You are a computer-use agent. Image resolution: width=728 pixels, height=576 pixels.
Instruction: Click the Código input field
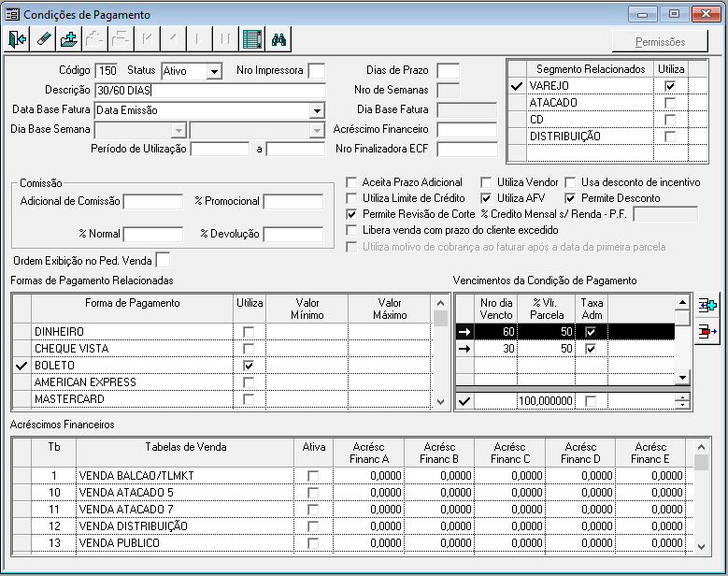(x=107, y=71)
